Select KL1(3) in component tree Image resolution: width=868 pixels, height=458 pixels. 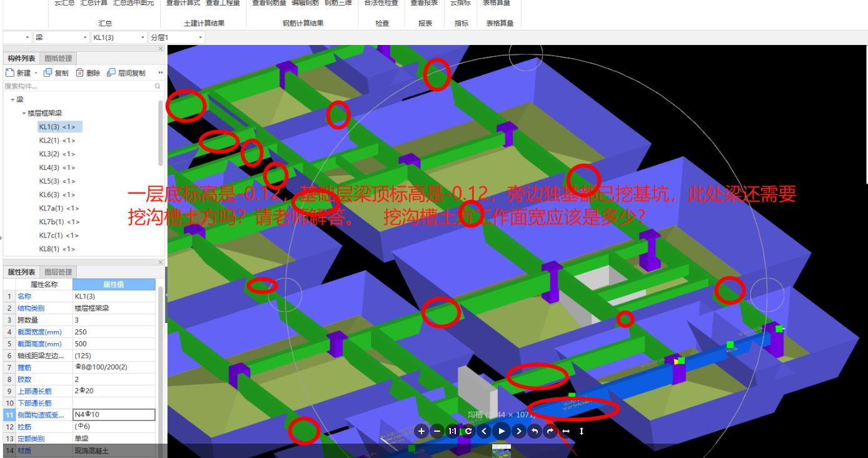coord(59,127)
